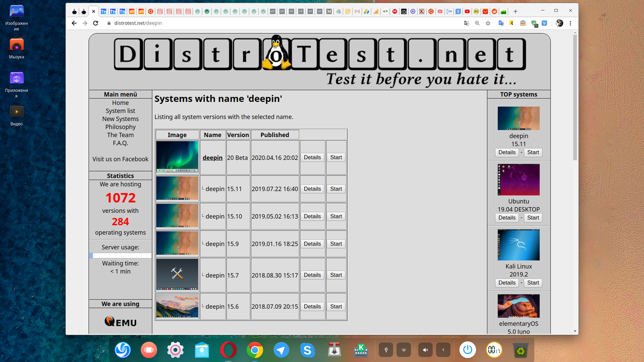Go to Home in main menu
The width and height of the screenshot is (644, 362).
tap(120, 103)
